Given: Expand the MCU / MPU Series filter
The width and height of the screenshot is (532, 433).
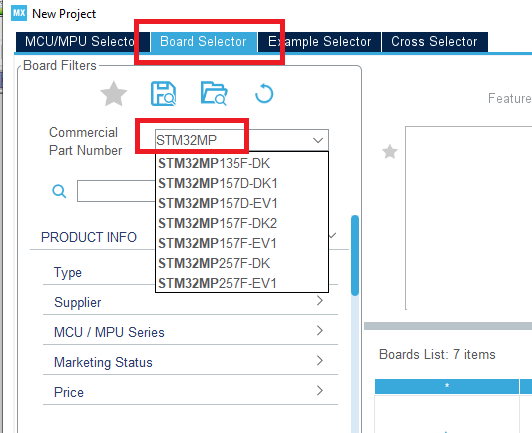Looking at the screenshot, I should click(x=190, y=332).
